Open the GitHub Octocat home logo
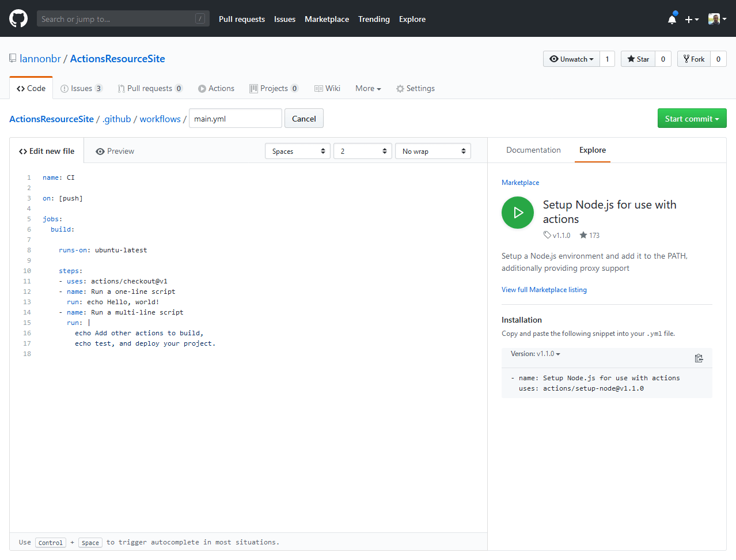The height and width of the screenshot is (560, 736). pos(18,18)
